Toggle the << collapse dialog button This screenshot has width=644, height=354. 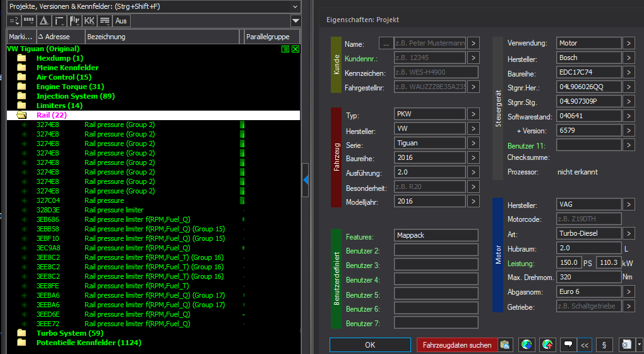point(585,345)
